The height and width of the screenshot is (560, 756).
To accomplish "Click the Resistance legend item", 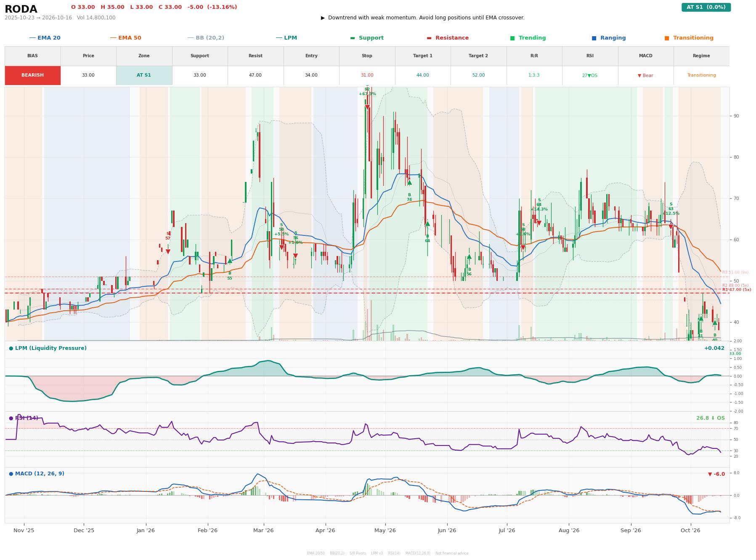I will (x=448, y=38).
